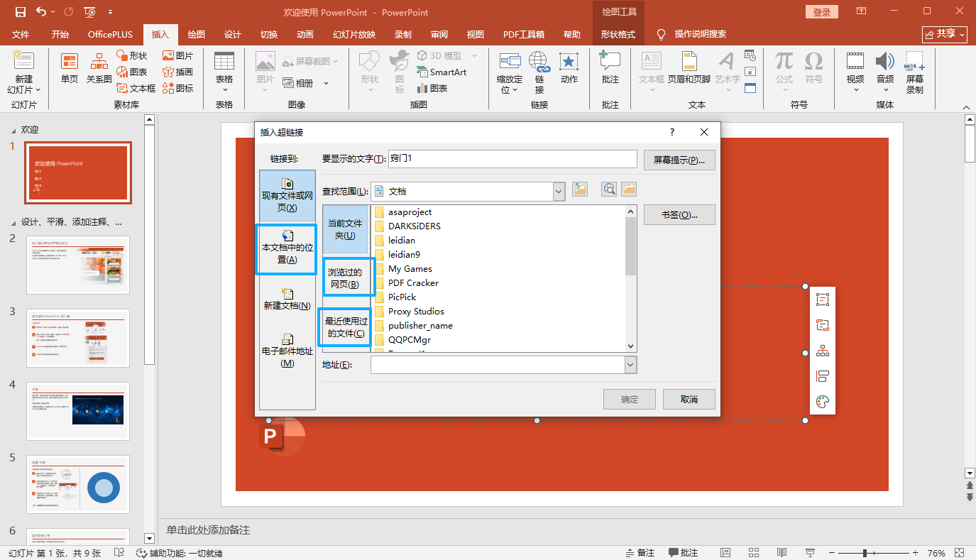Browse for file in the hyperlink dialog
The height and width of the screenshot is (560, 976).
pyautogui.click(x=629, y=189)
